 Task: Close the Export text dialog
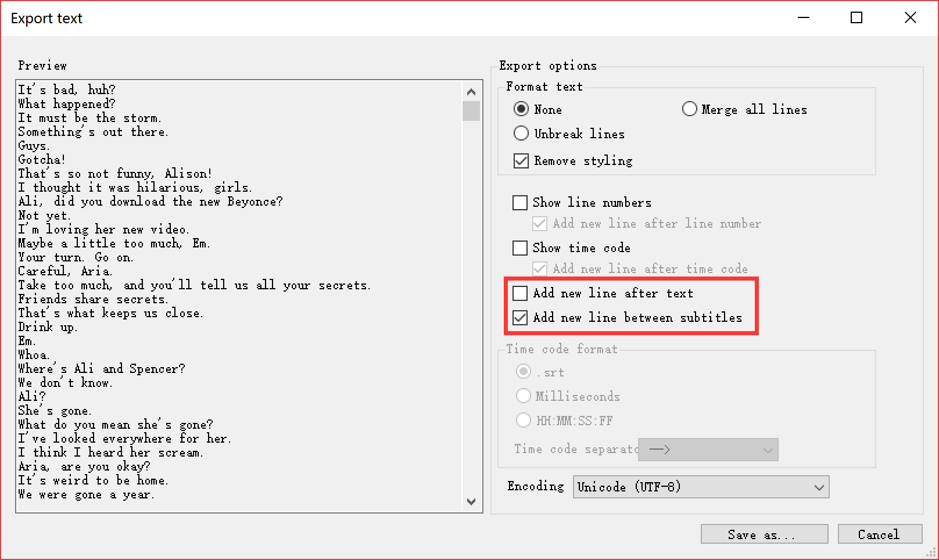click(x=910, y=18)
